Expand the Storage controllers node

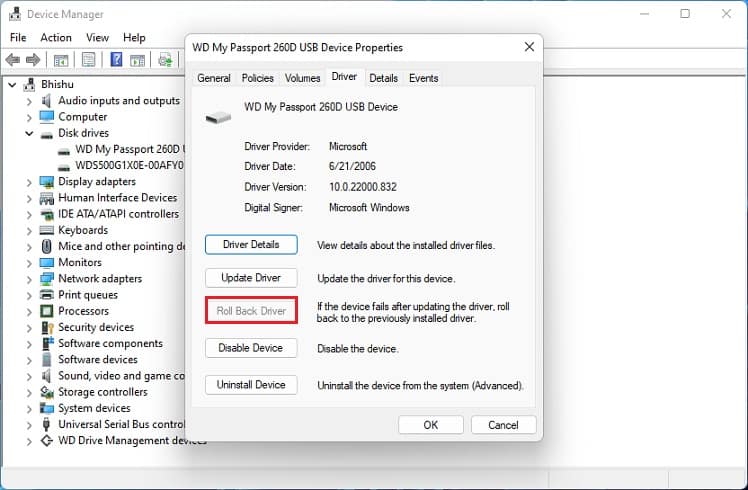click(x=29, y=392)
